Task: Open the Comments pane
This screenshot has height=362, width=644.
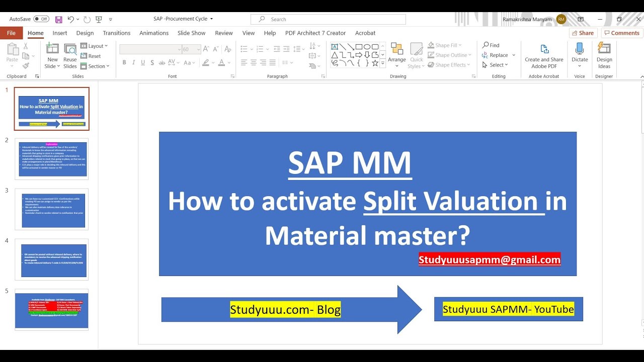Action: click(x=621, y=33)
